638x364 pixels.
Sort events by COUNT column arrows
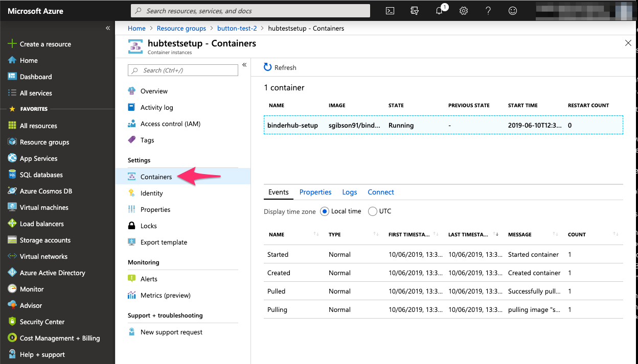click(616, 234)
